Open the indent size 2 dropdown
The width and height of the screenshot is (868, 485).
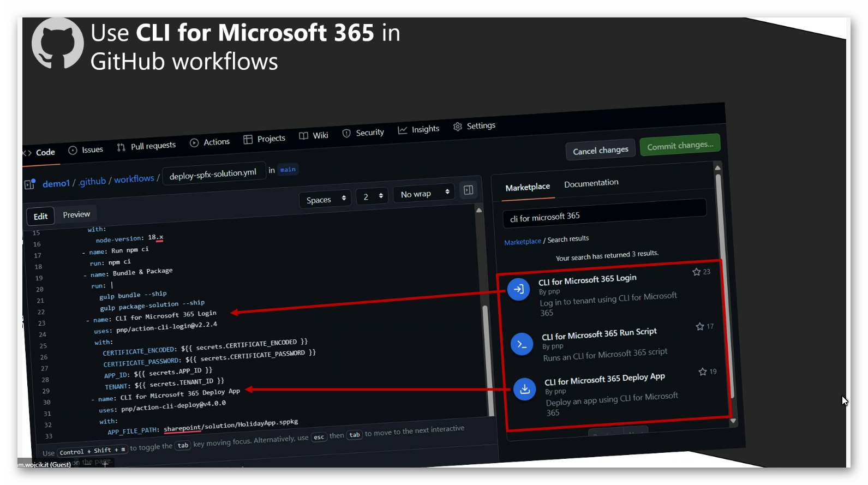click(x=372, y=196)
